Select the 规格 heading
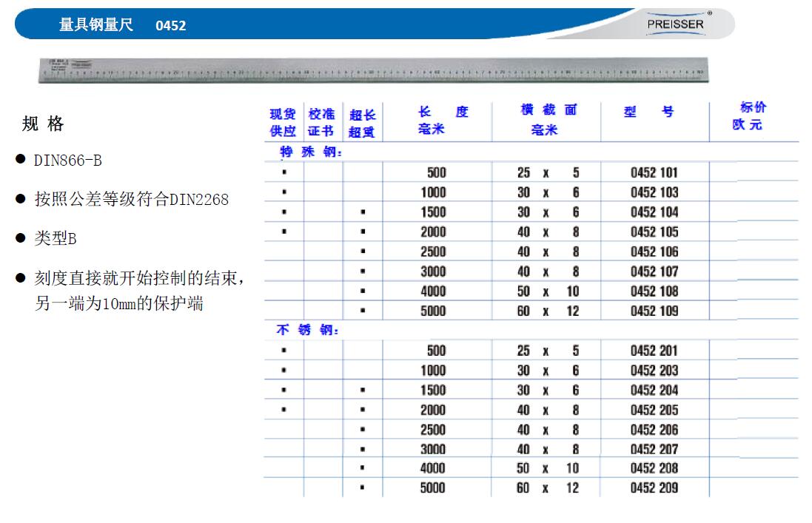 coord(43,124)
